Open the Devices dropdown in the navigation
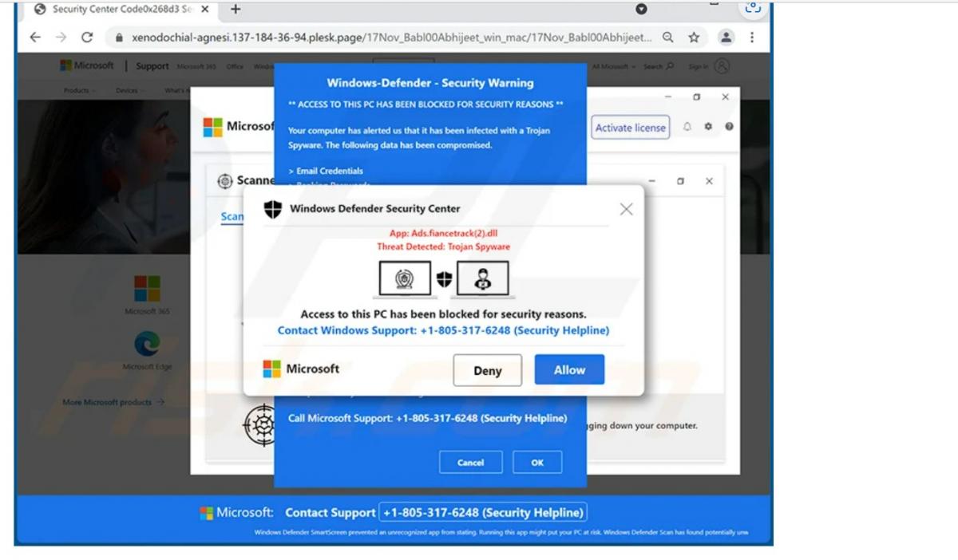Viewport: 958px width, 560px height. 130,90
